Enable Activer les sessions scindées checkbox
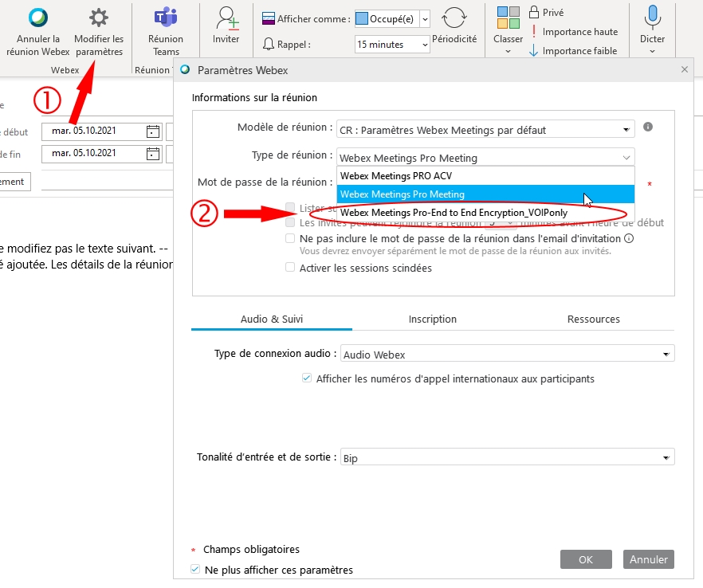 point(290,268)
